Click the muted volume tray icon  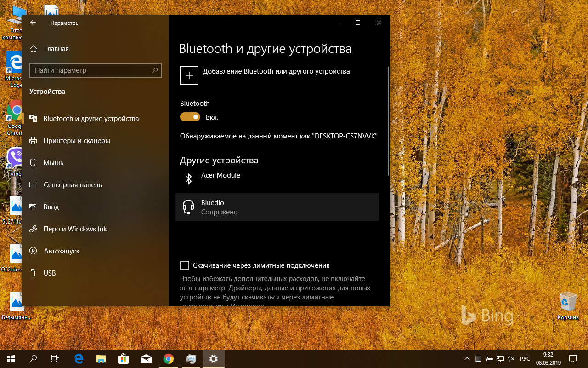(x=511, y=359)
